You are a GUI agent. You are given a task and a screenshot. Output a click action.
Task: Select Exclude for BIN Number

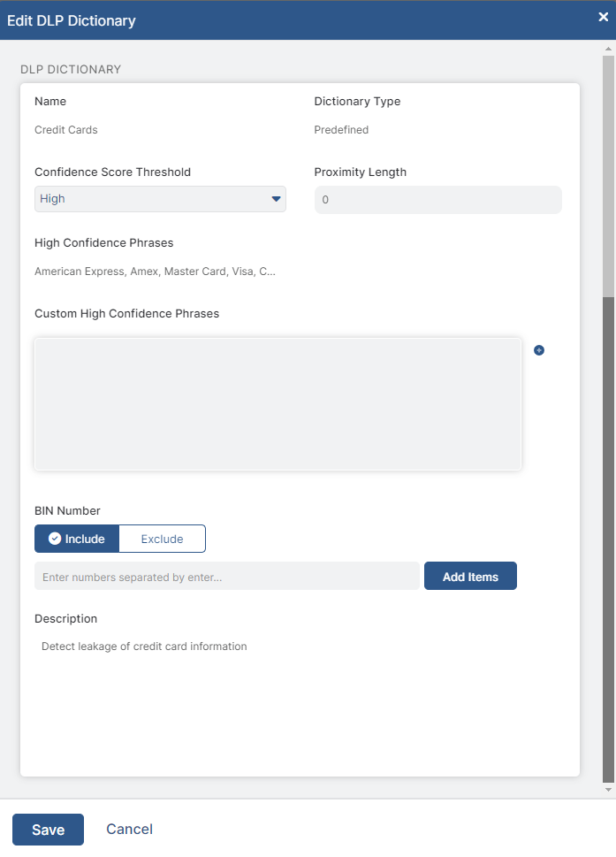click(x=162, y=539)
